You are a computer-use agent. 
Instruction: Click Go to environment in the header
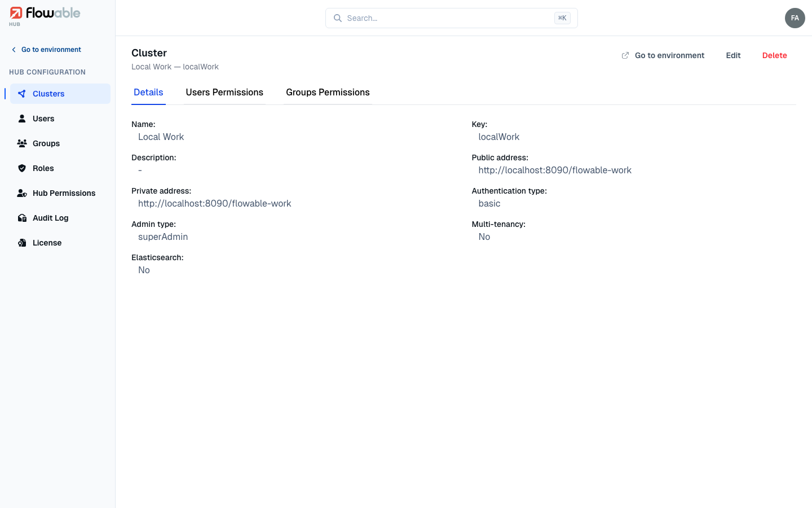tap(663, 55)
